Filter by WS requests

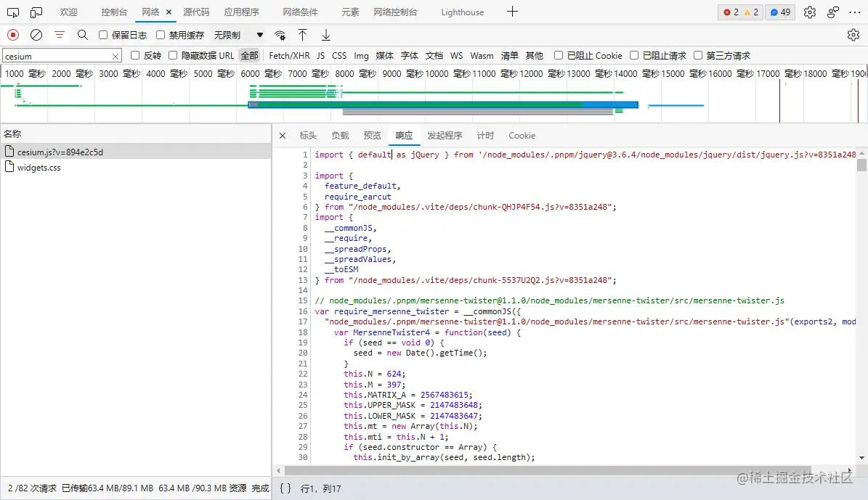tap(456, 55)
